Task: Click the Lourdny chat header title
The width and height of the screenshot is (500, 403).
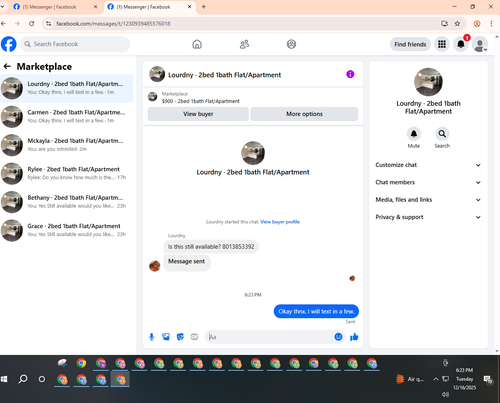Action: coord(224,75)
